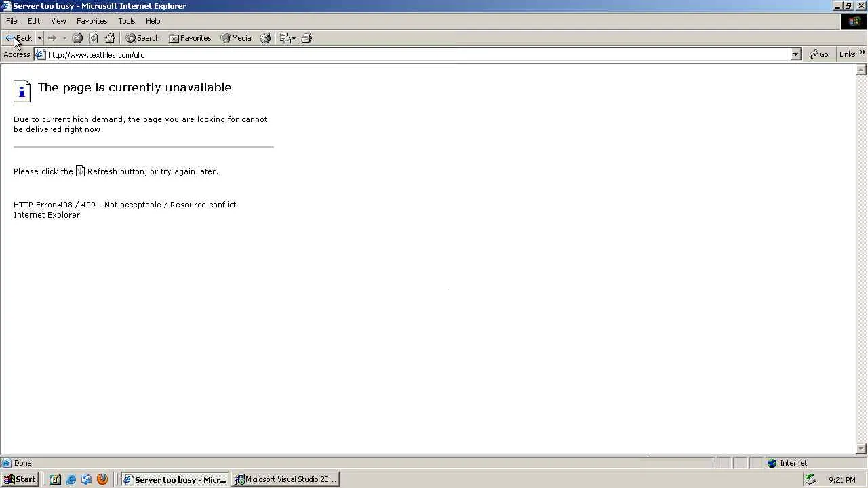
Task: Minimize the Internet Explorer window
Action: click(838, 6)
